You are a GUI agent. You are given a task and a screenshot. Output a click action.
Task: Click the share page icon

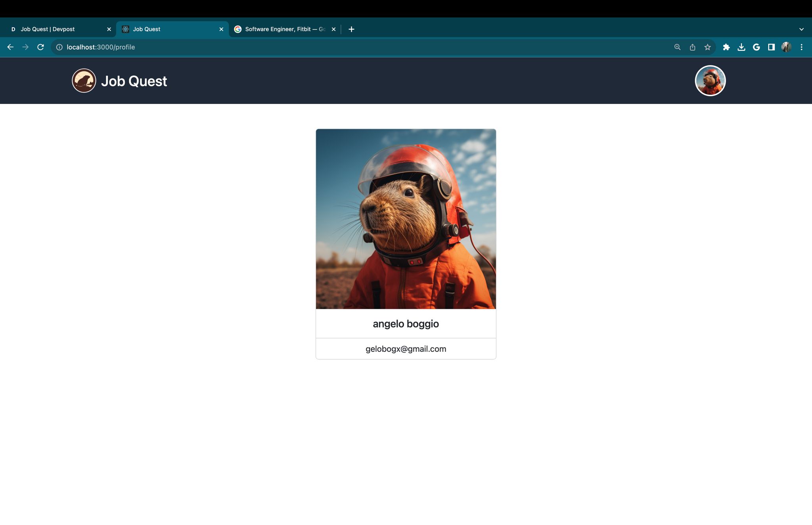tap(693, 47)
